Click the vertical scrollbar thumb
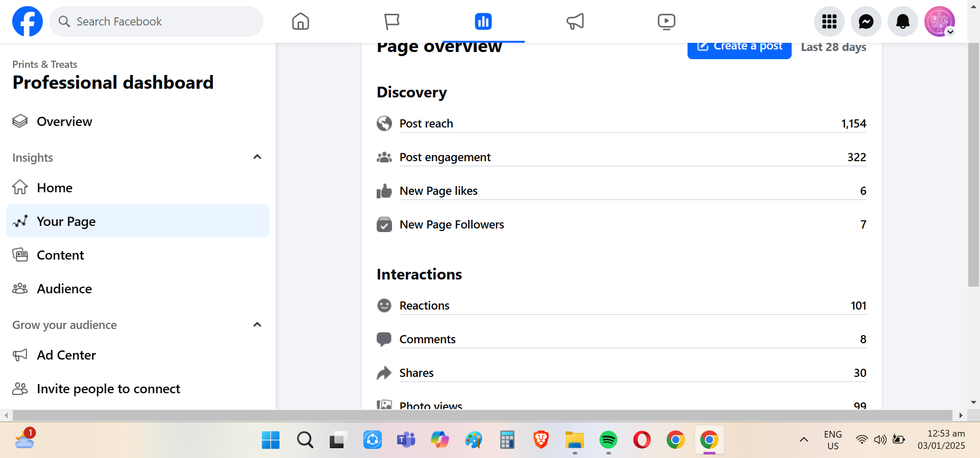980x458 pixels. click(x=974, y=165)
